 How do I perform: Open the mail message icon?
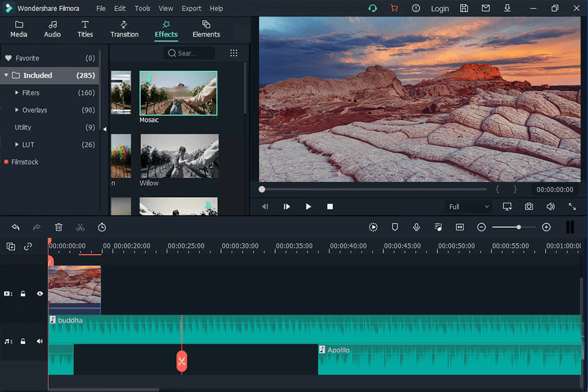coord(486,8)
